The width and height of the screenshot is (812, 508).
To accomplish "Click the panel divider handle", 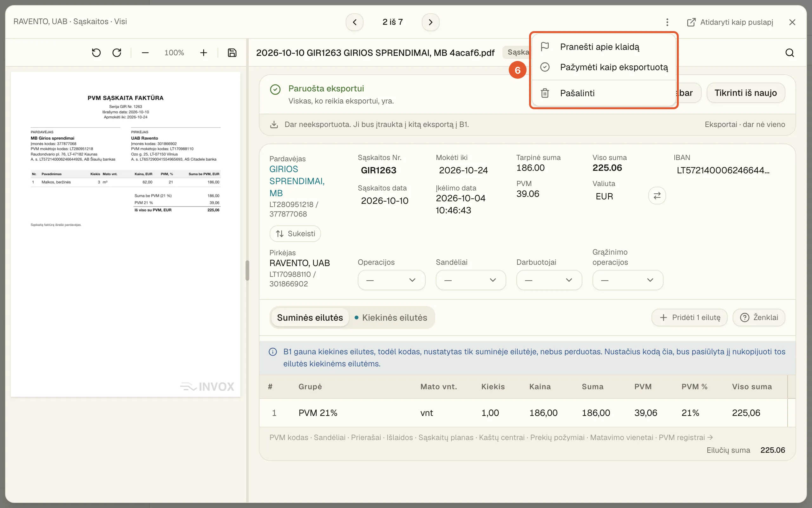I will click(247, 271).
